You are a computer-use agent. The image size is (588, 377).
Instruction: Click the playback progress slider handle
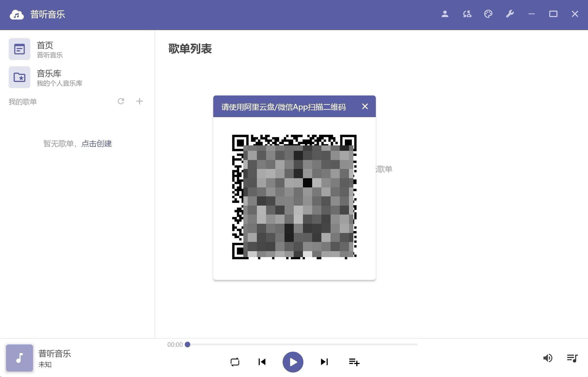tap(188, 344)
